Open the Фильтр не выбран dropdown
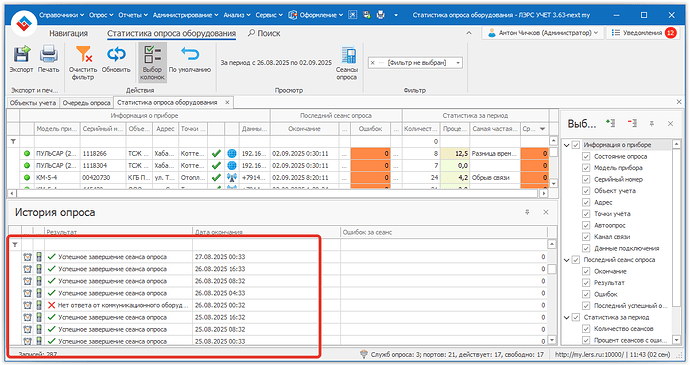Image resolution: width=690 pixels, height=365 pixels. 458,63
